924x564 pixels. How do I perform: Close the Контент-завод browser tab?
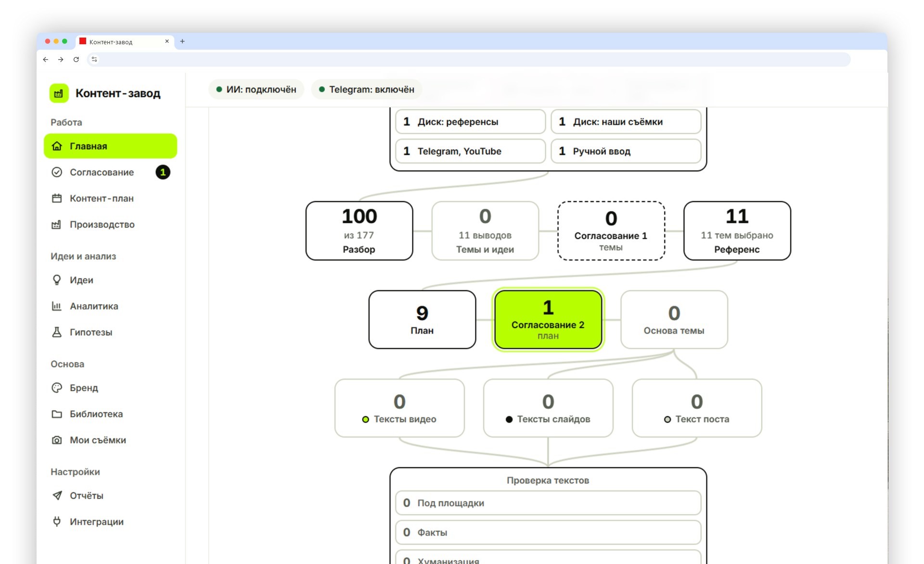pos(167,41)
